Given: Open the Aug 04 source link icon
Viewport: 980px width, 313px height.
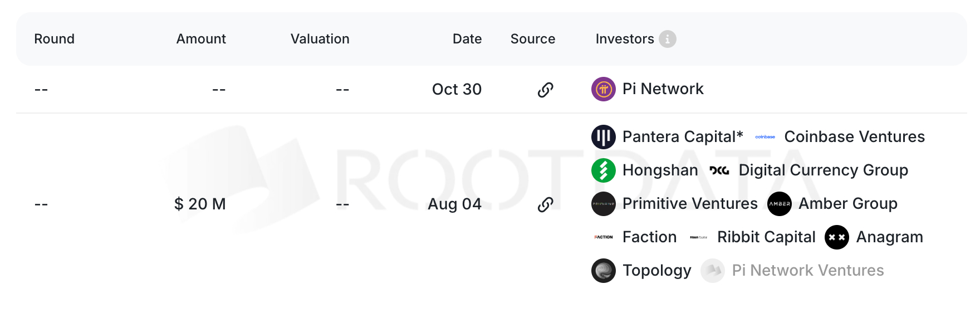Looking at the screenshot, I should [x=545, y=204].
